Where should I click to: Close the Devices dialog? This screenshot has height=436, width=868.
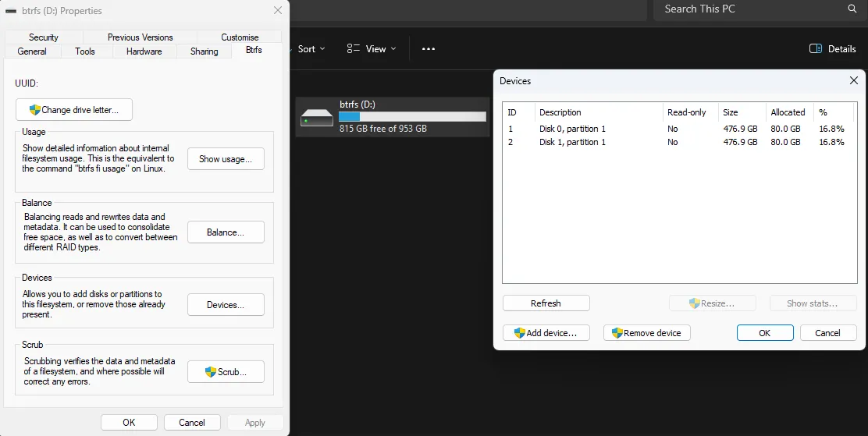pyautogui.click(x=854, y=81)
